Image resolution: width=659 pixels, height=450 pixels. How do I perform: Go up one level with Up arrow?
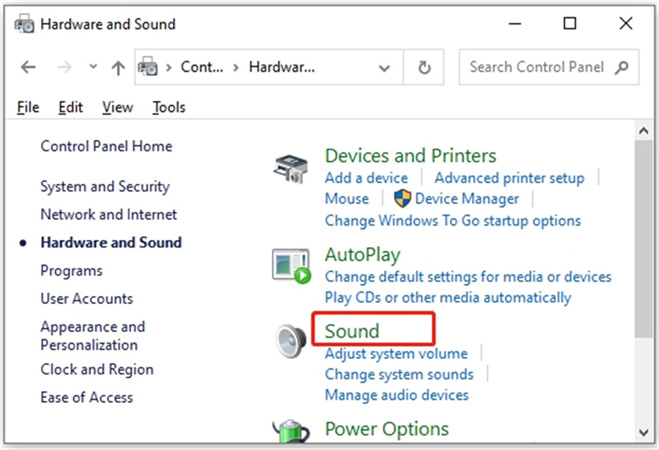tap(118, 67)
